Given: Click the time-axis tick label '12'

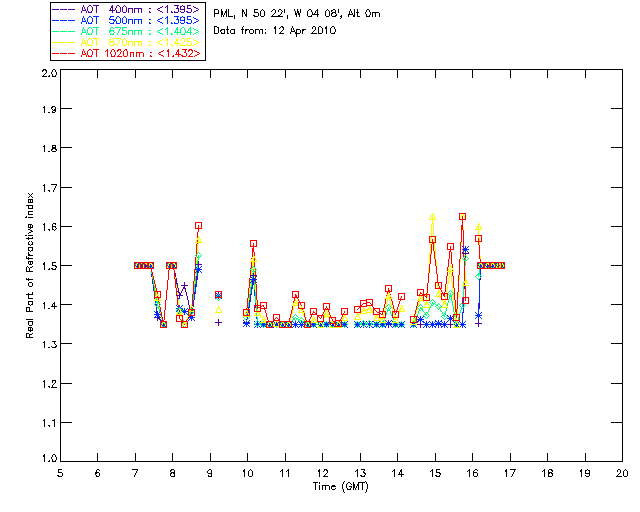Looking at the screenshot, I should click(322, 473).
